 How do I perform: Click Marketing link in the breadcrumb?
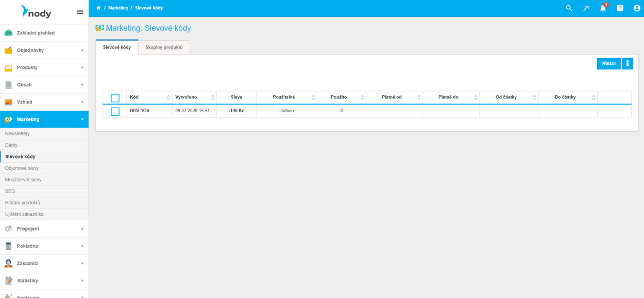coord(118,8)
